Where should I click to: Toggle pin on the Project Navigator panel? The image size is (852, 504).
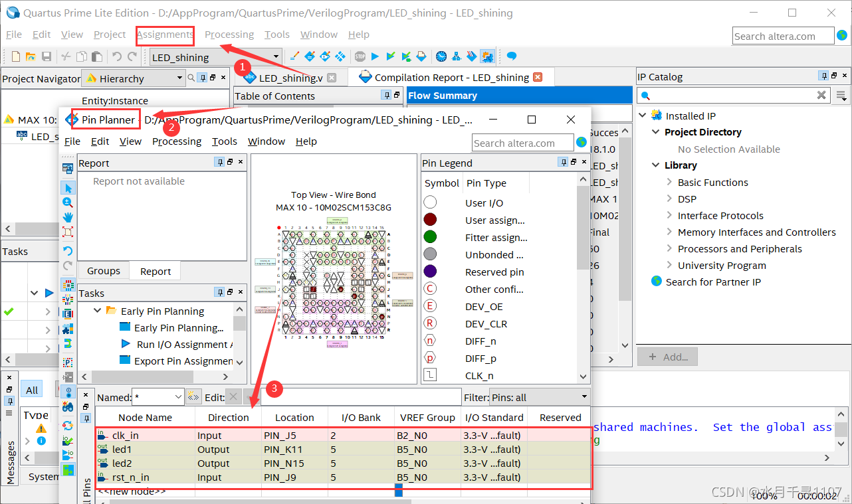[x=203, y=78]
